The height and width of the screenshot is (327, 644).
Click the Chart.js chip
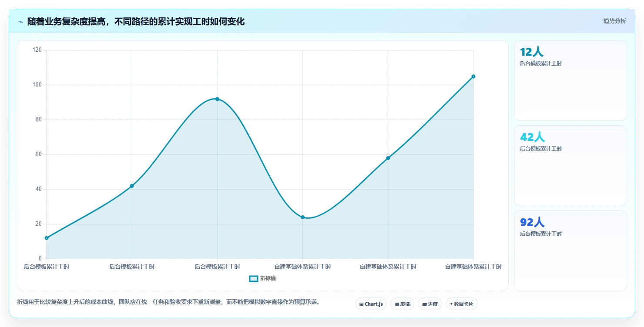[371, 304]
